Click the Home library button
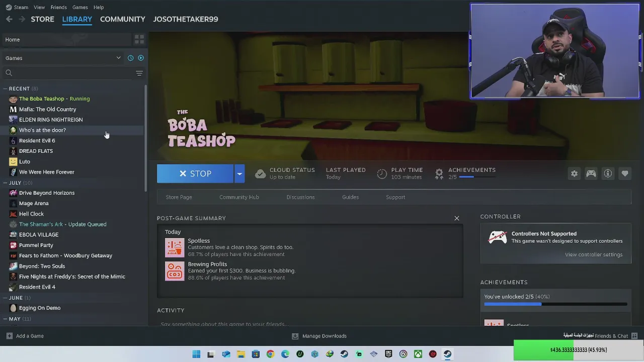This screenshot has height=362, width=644. pyautogui.click(x=66, y=39)
